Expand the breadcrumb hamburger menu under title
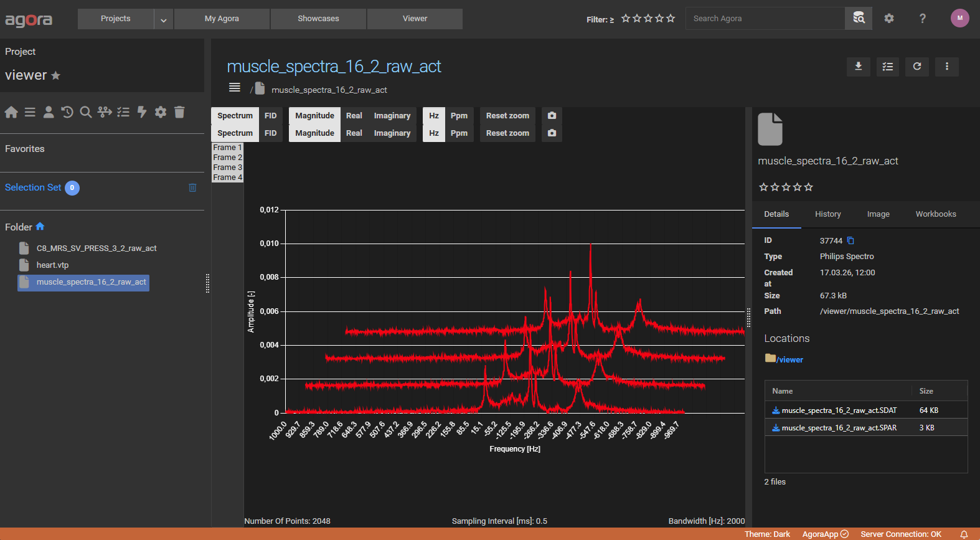 point(235,88)
